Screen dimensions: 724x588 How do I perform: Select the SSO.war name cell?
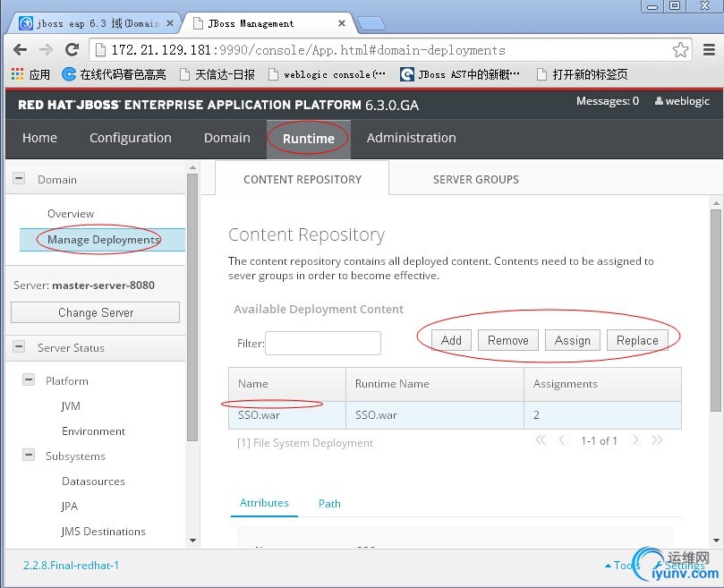287,414
